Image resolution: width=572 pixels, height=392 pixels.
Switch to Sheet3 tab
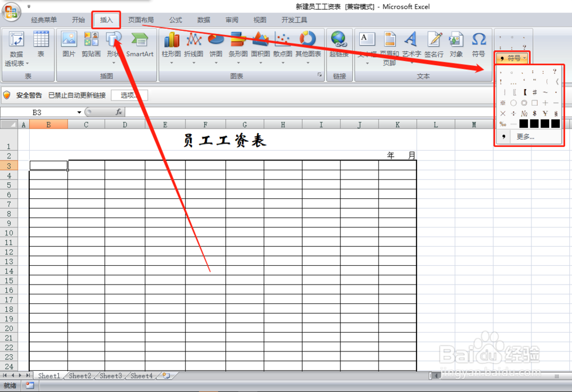click(110, 375)
